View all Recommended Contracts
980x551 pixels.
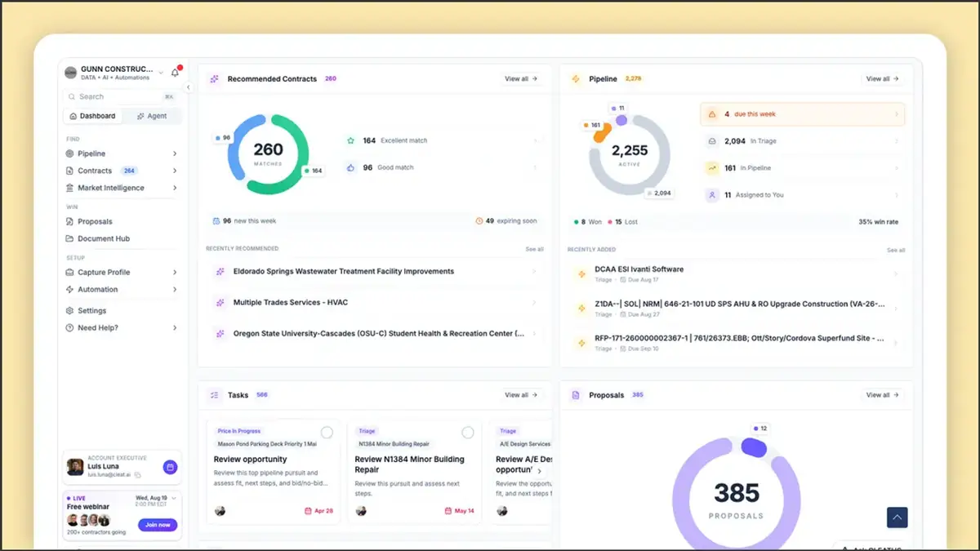click(x=521, y=79)
